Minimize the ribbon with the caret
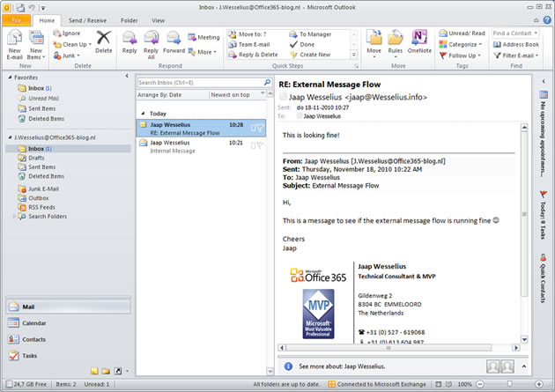 coord(536,20)
